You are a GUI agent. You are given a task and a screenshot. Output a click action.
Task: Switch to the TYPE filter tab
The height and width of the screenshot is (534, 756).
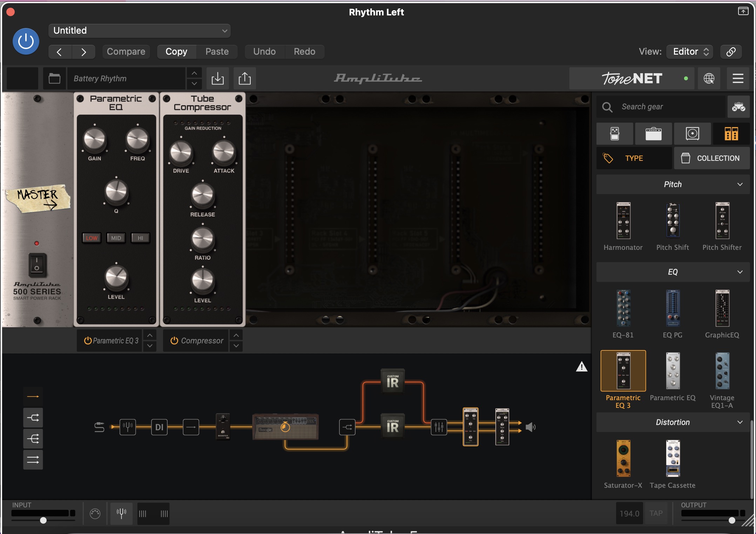pos(634,158)
